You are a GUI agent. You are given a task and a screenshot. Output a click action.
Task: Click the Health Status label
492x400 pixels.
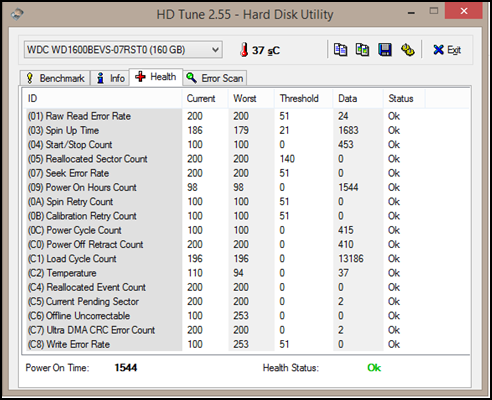click(x=291, y=368)
